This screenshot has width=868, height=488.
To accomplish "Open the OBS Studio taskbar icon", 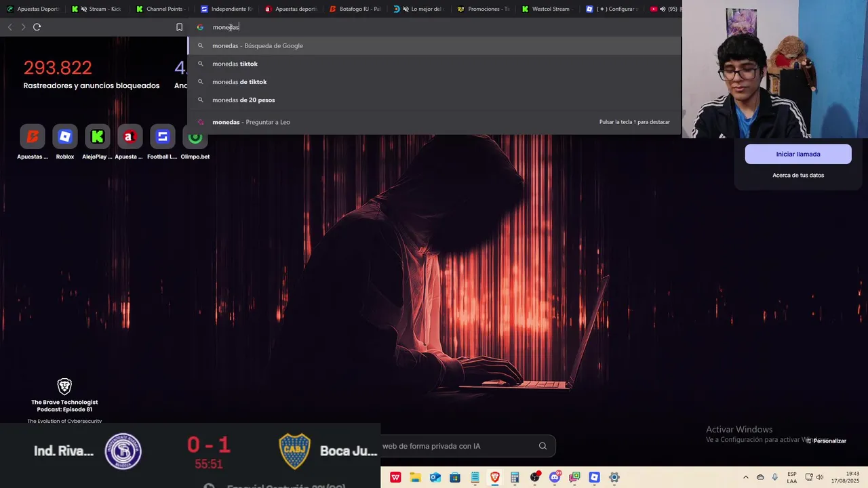I will [535, 477].
